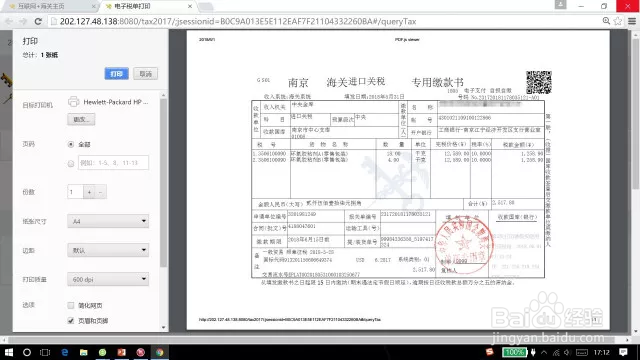This screenshot has height=360, width=640.
Task: Open the print quality 600 dpi dropdown
Action: point(108,279)
